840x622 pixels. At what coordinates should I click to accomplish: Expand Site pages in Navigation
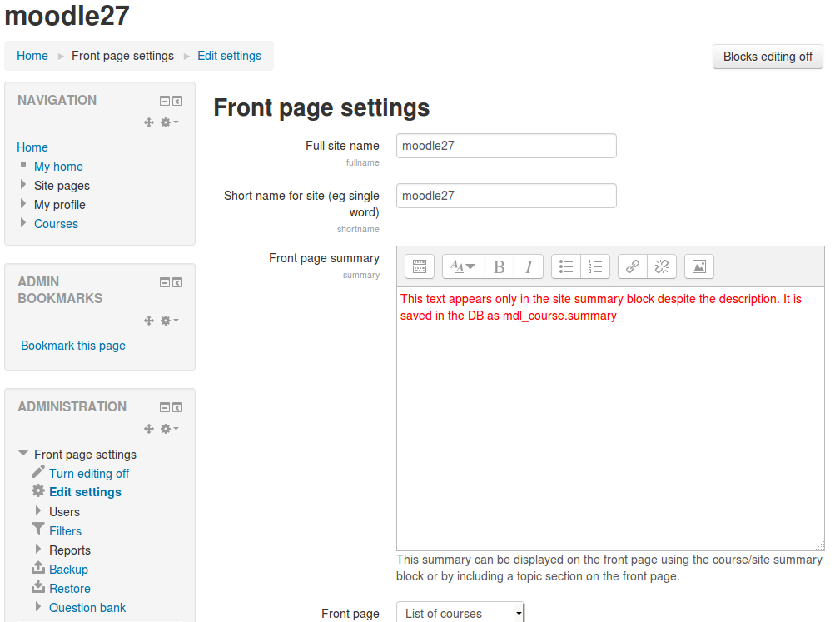(23, 184)
